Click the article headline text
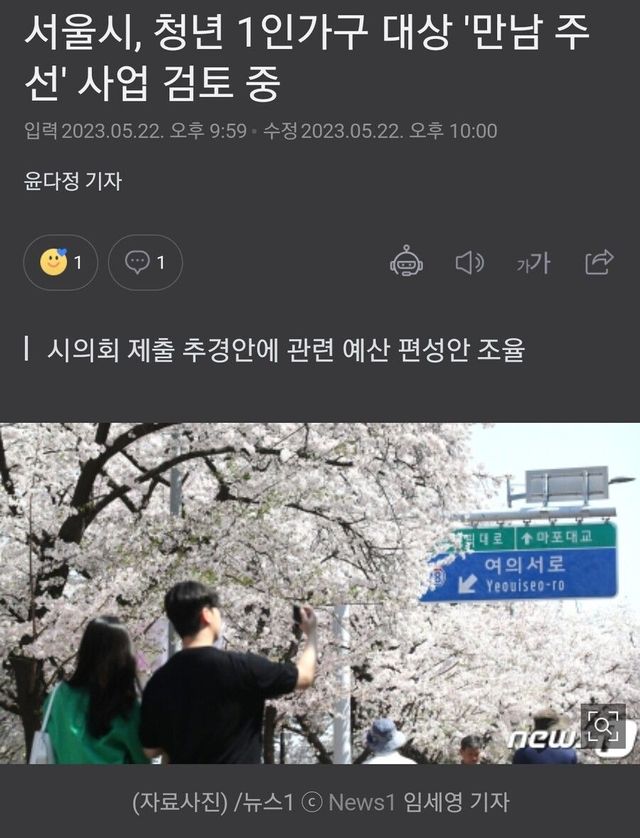The image size is (640, 838). click(307, 56)
